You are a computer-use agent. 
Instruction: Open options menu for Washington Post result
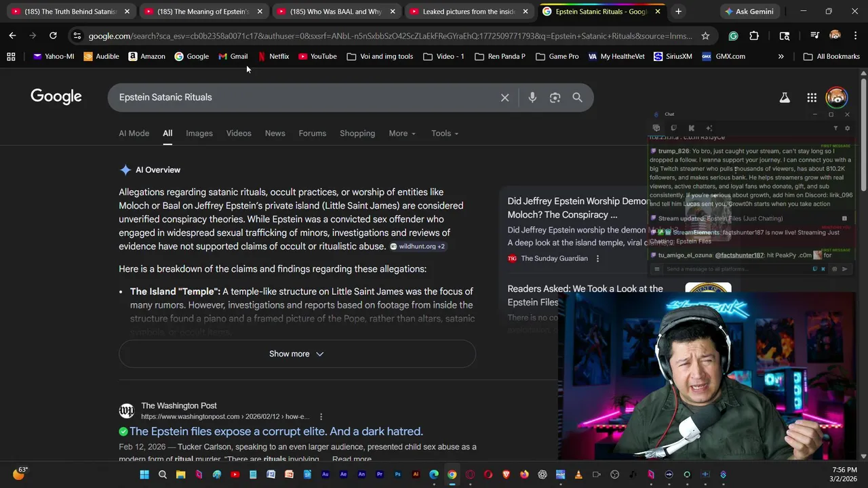point(321,417)
